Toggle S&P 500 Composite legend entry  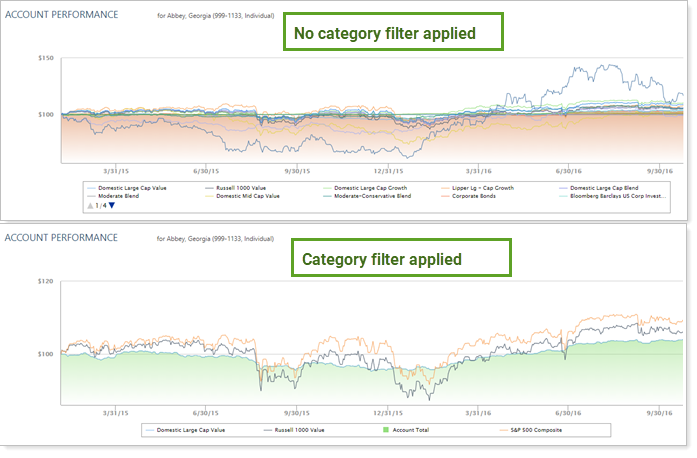tap(531, 431)
